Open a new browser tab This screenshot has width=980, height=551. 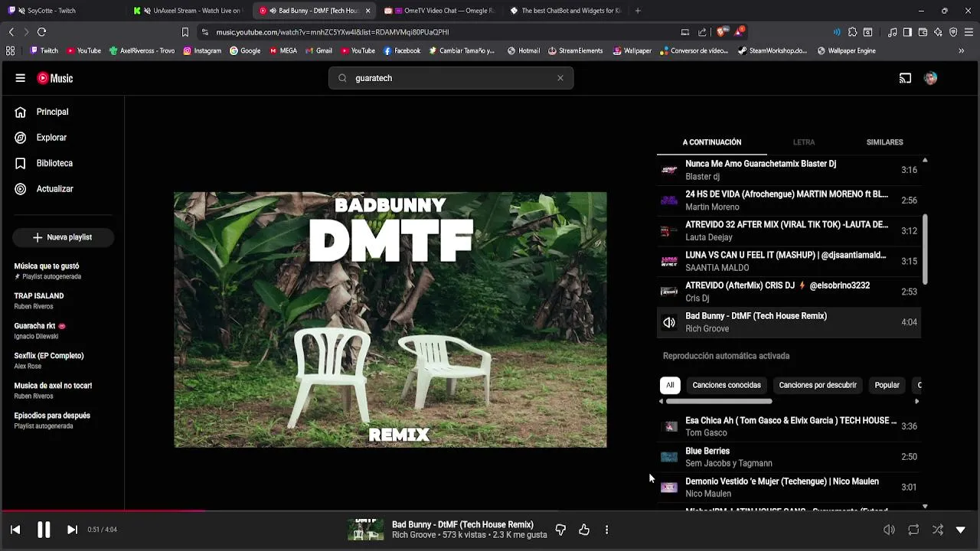point(638,11)
